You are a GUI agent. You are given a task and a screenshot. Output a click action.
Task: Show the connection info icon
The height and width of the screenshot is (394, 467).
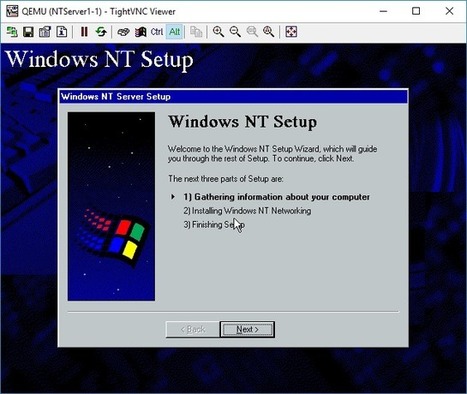click(62, 32)
